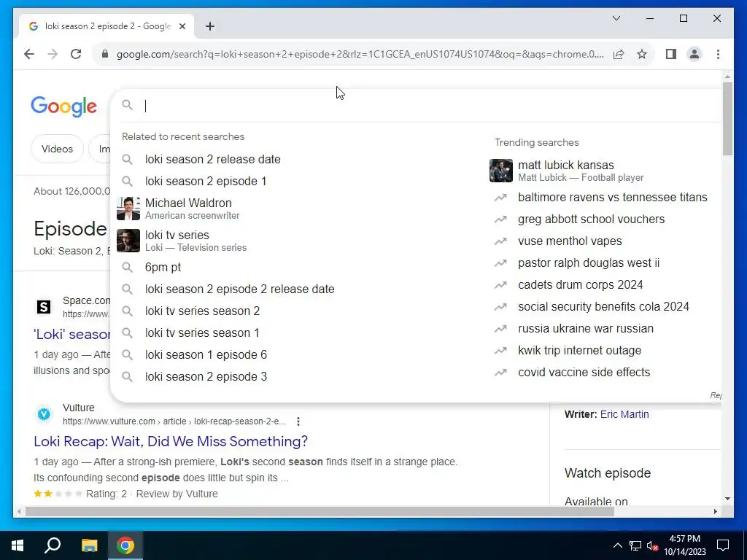Bookmark this tab with star icon
747x560 pixels.
642,54
